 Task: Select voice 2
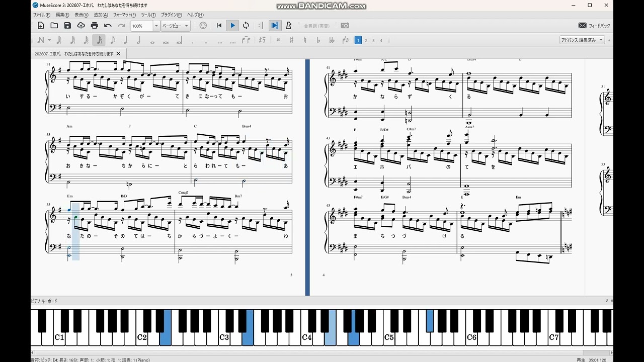coord(366,40)
